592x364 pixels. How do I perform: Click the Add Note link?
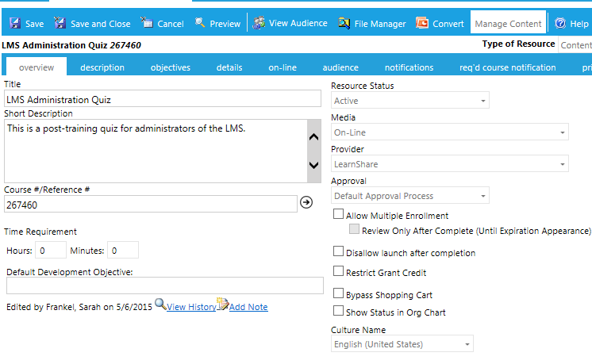point(248,307)
